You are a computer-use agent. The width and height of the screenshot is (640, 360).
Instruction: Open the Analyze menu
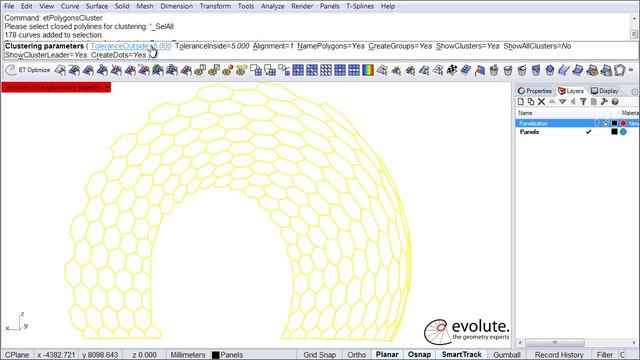[273, 6]
